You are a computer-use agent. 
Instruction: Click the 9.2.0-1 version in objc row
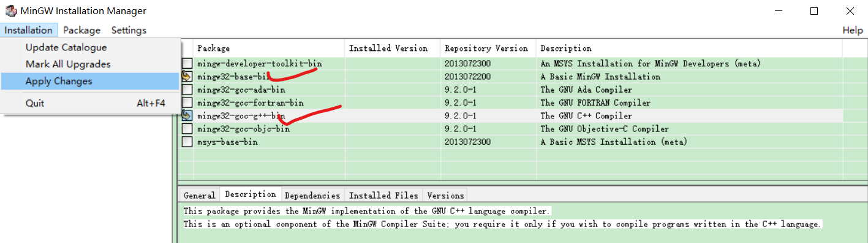(461, 129)
